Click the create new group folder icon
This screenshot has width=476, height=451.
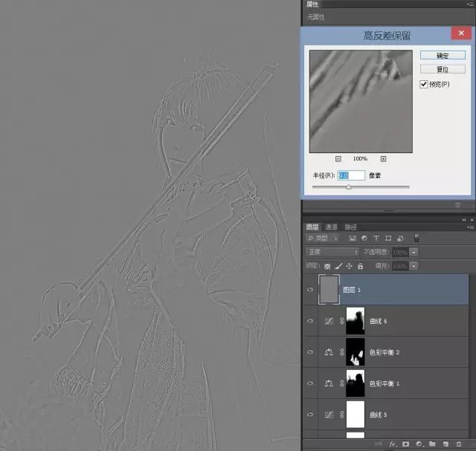(431, 444)
